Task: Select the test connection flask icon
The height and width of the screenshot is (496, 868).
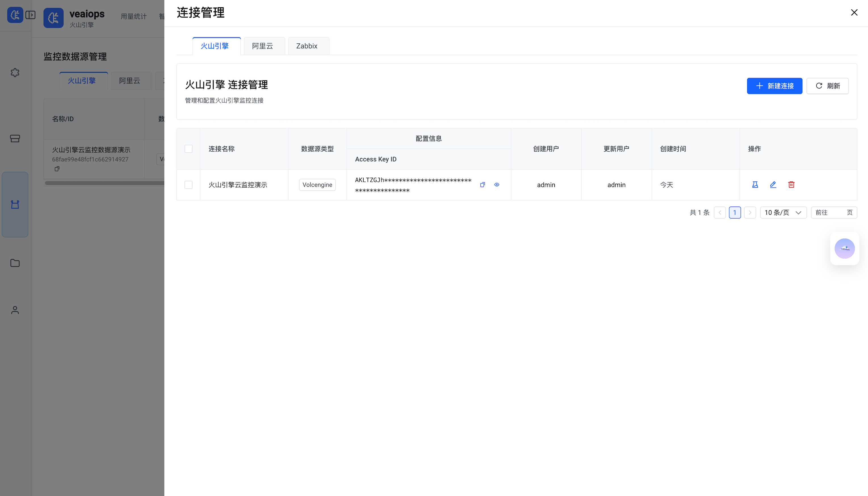Action: pyautogui.click(x=755, y=184)
